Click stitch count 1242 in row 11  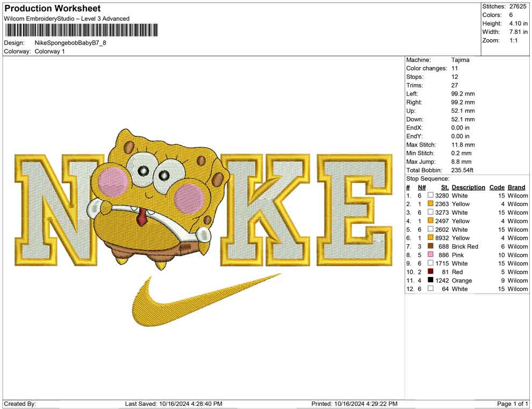(442, 280)
